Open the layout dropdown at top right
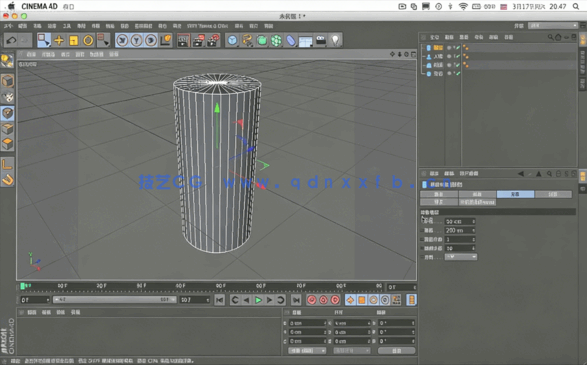This screenshot has width=587, height=365. [x=553, y=25]
